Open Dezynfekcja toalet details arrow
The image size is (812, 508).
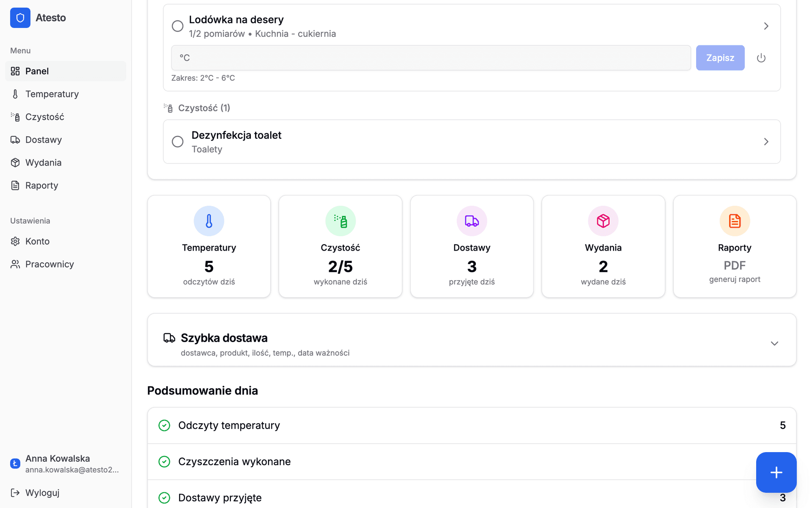pos(766,141)
